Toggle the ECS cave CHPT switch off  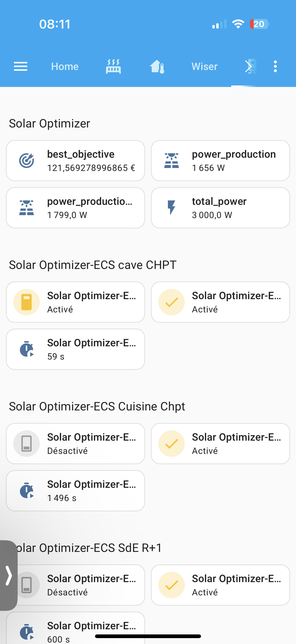click(27, 302)
